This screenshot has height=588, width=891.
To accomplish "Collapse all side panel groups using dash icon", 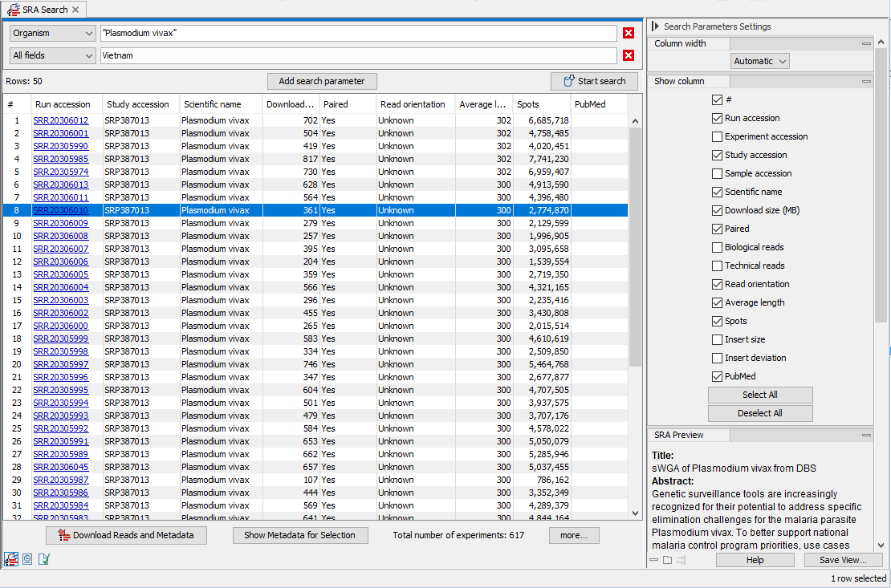I will [x=654, y=560].
